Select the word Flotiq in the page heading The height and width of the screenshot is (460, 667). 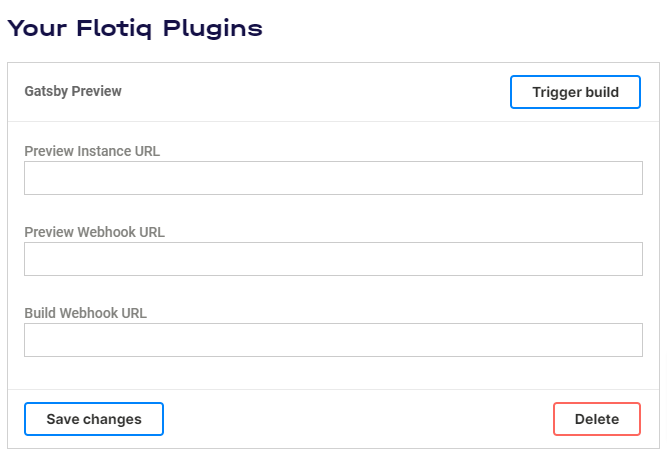114,29
